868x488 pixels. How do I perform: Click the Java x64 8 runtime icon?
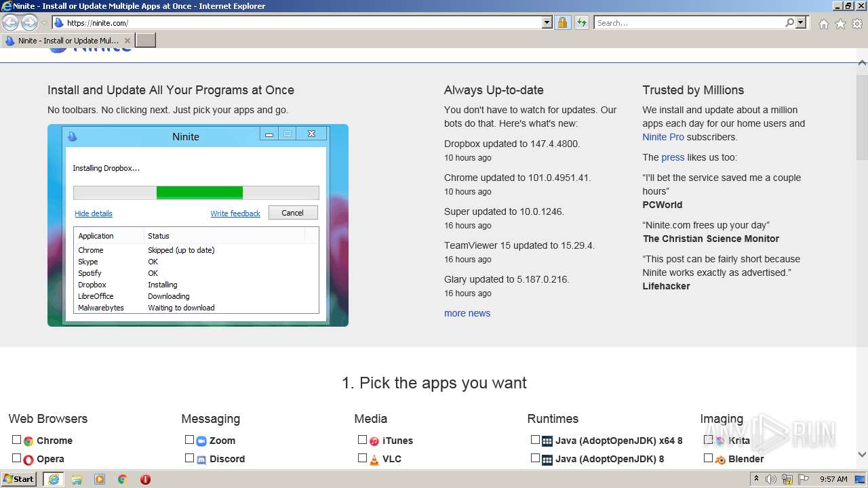547,441
